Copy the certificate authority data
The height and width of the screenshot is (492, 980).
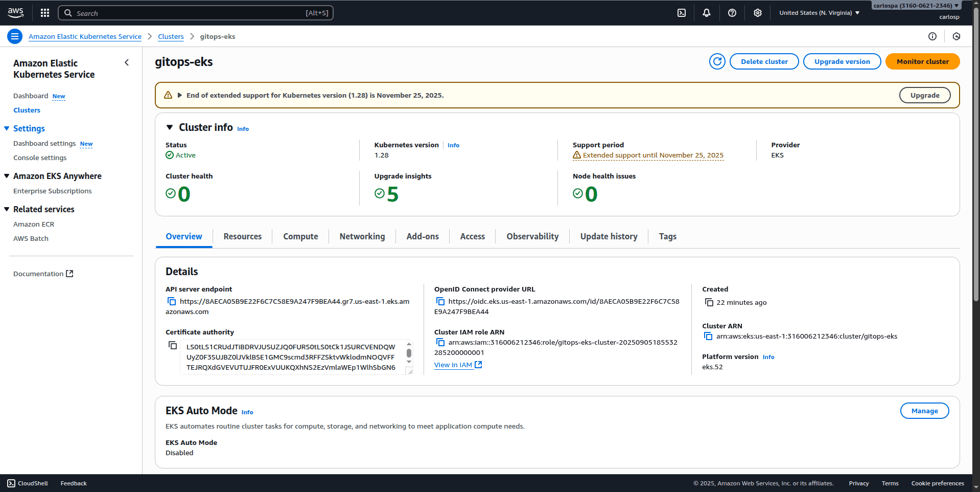click(173, 346)
